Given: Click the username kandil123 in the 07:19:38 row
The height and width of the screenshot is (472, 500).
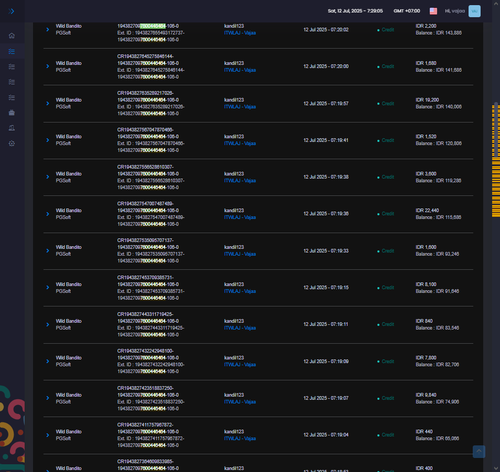Looking at the screenshot, I should tap(234, 174).
